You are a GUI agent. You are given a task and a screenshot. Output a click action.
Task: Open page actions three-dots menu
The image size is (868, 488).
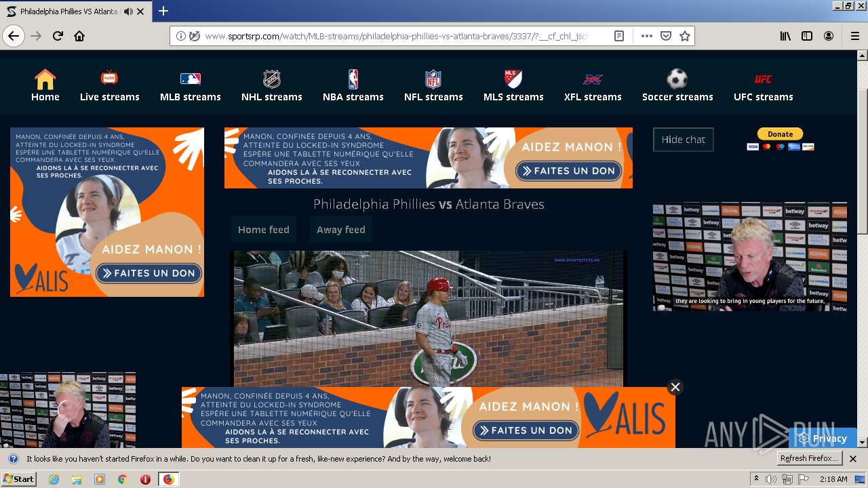pyautogui.click(x=646, y=36)
